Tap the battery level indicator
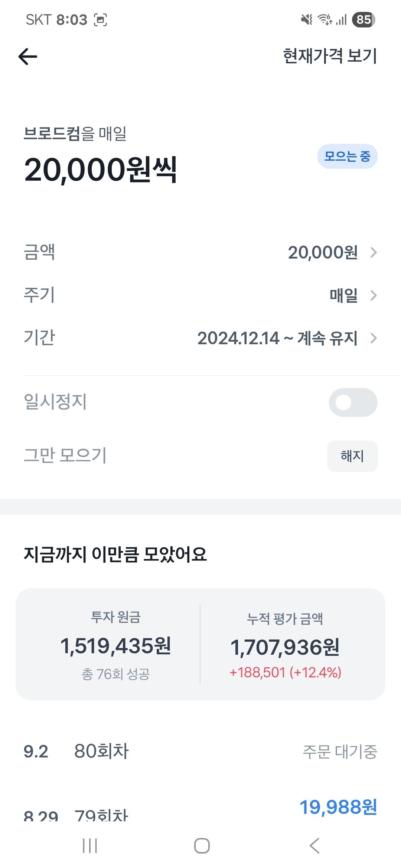 (363, 19)
